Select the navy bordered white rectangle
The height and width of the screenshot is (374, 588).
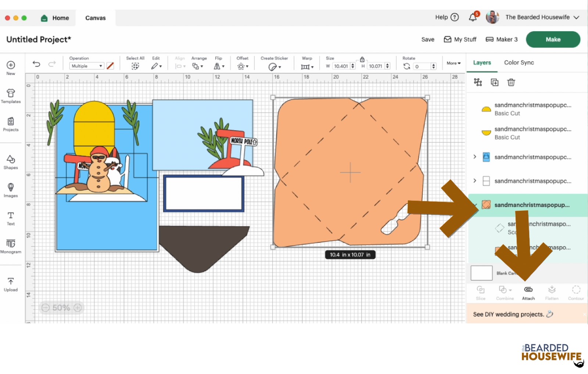coord(204,193)
